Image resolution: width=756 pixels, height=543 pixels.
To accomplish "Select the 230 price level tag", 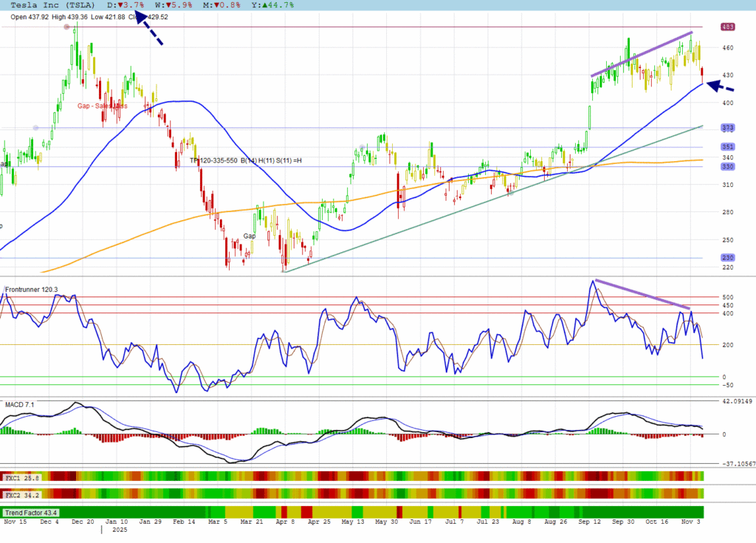I will pos(727,258).
